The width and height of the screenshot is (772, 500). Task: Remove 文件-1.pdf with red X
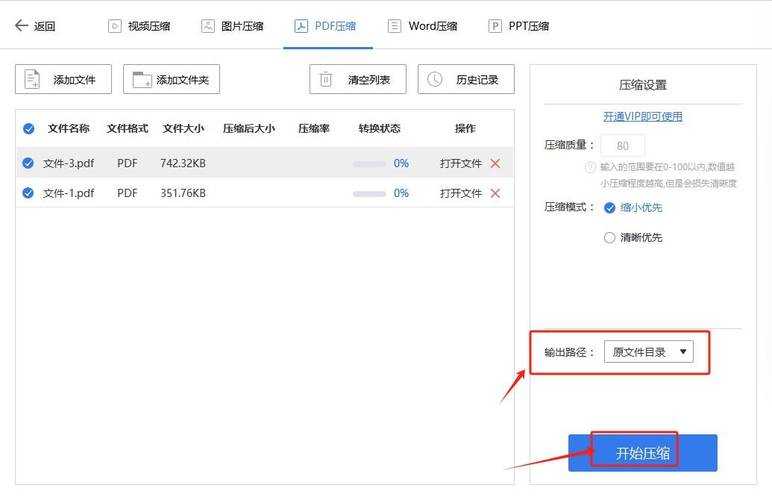coord(495,193)
